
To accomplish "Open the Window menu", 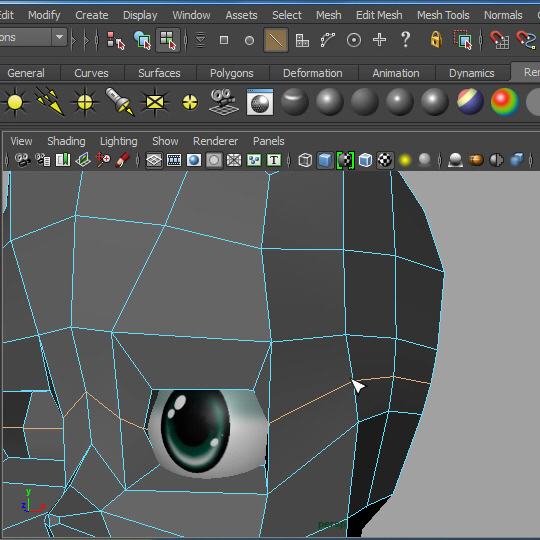I will click(191, 15).
